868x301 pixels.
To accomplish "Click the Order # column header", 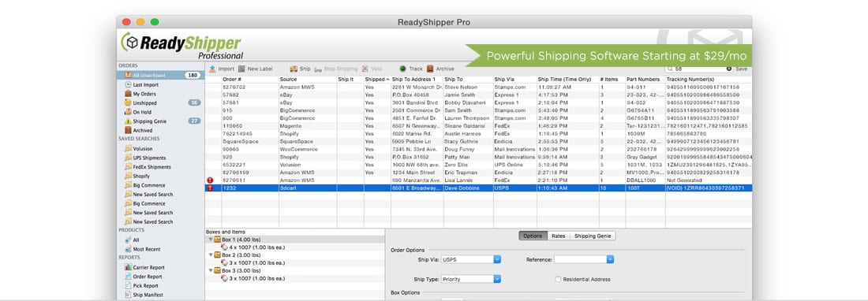I will [250, 80].
